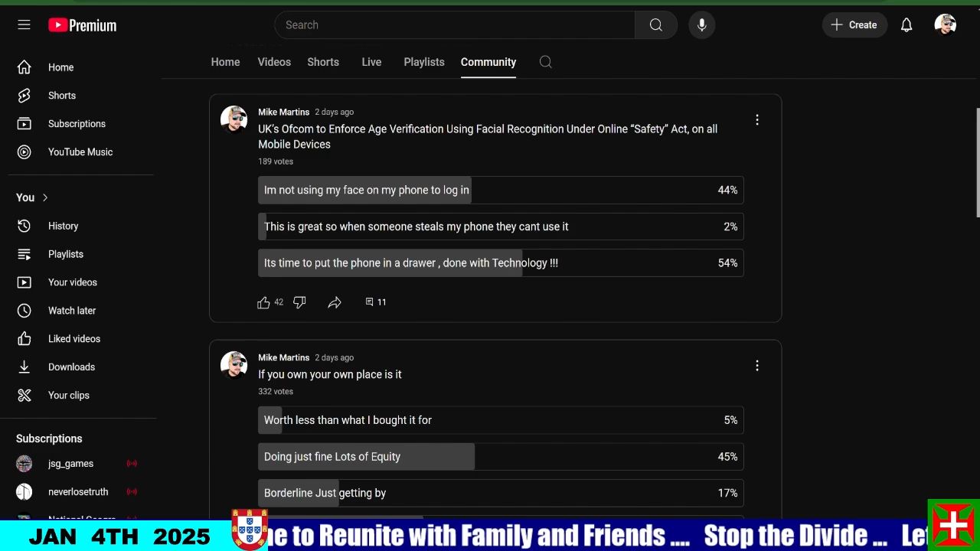The image size is (980, 551).
Task: Dislike the Ofcom poll post
Action: (x=299, y=302)
